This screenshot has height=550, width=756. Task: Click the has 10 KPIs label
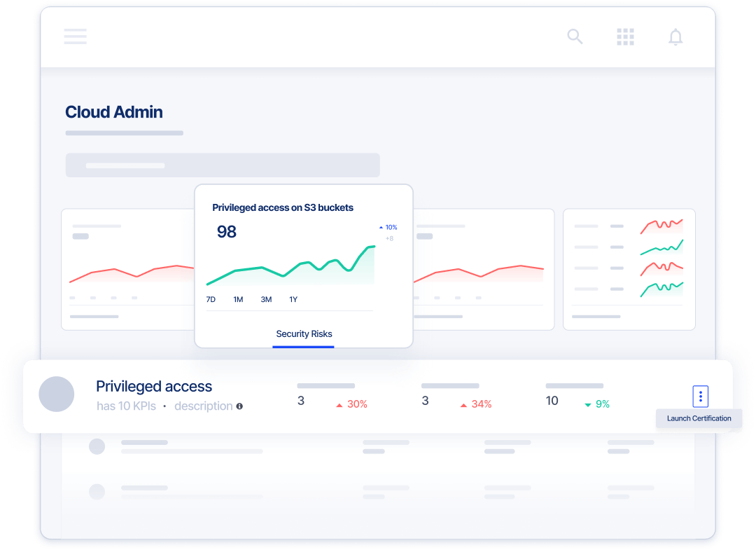pos(127,406)
